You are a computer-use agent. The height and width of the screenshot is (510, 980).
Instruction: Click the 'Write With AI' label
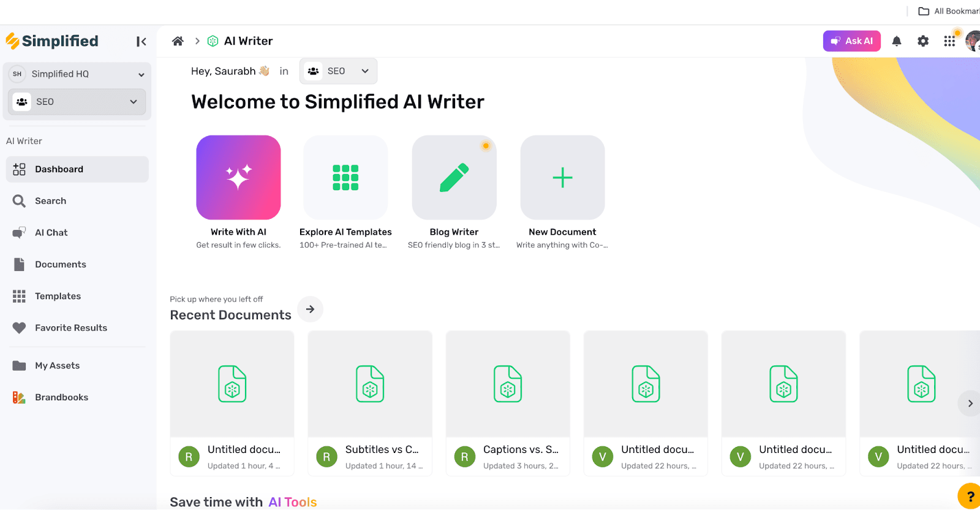click(238, 232)
